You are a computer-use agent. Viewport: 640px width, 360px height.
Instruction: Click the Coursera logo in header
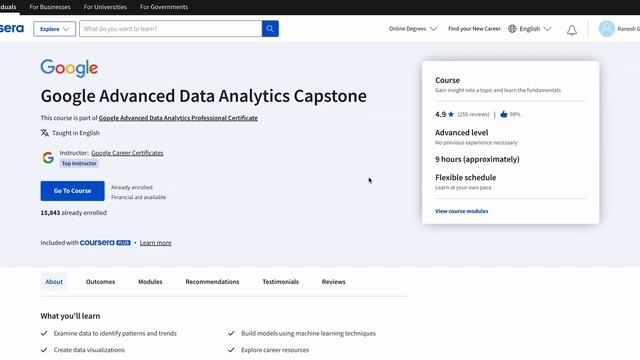[12, 29]
